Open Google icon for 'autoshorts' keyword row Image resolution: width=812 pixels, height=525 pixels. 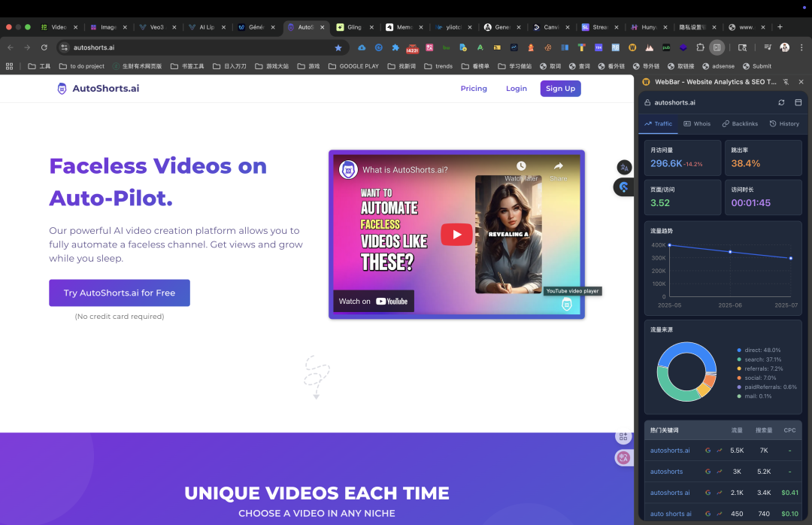[708, 472]
